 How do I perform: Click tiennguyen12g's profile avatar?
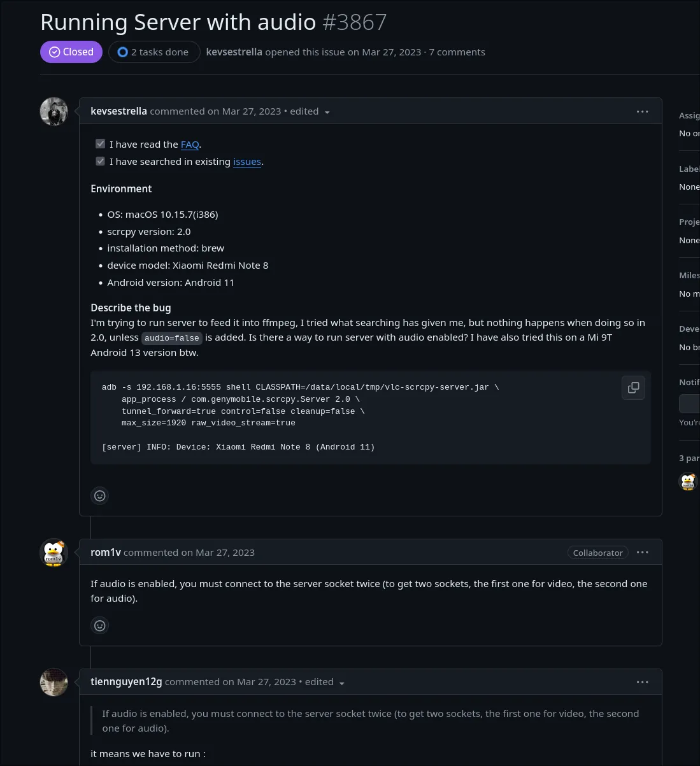coord(54,682)
